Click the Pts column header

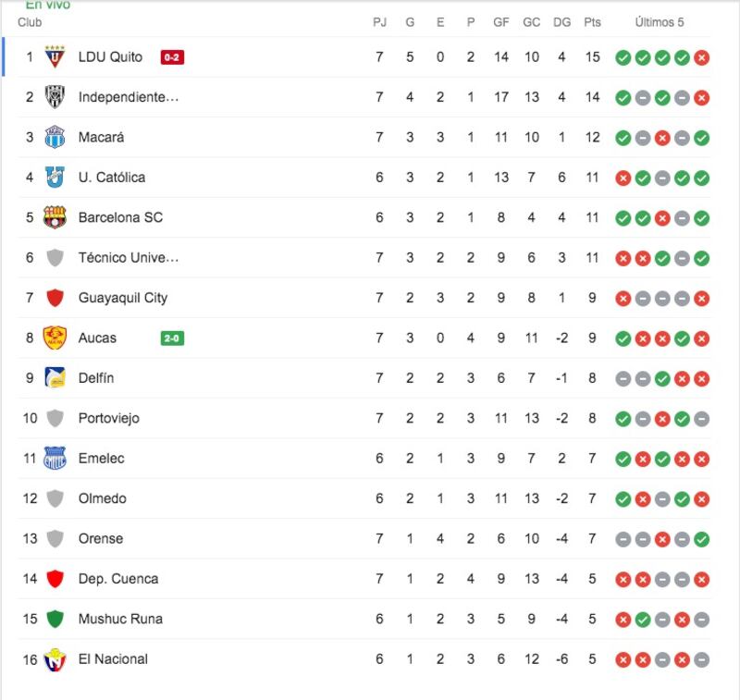pyautogui.click(x=592, y=22)
